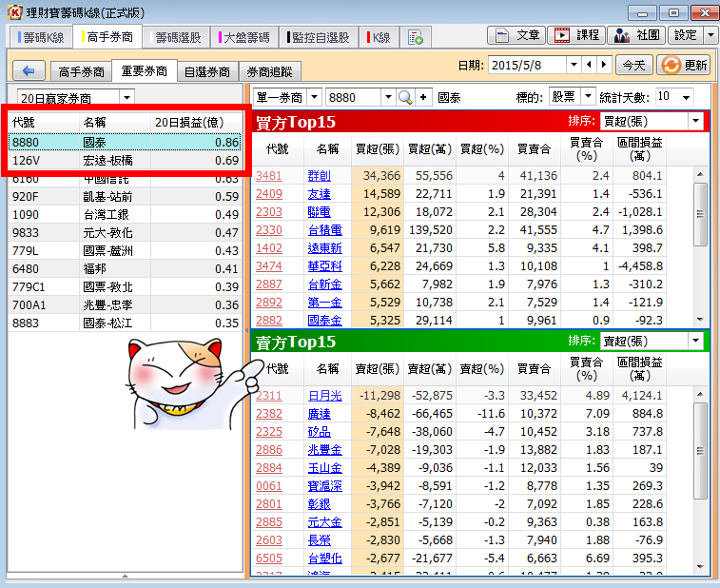Open stock code link 3481
Viewport: 720px width, 588px height.
pos(269,175)
